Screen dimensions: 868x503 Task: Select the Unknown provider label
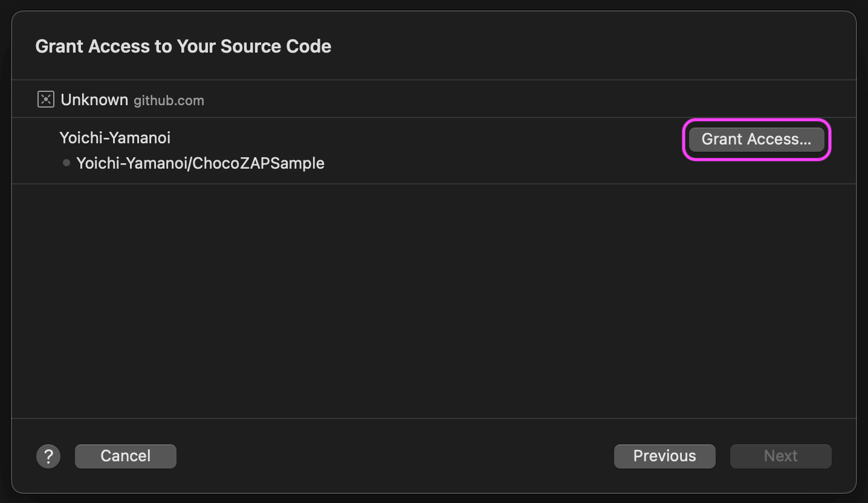(94, 100)
